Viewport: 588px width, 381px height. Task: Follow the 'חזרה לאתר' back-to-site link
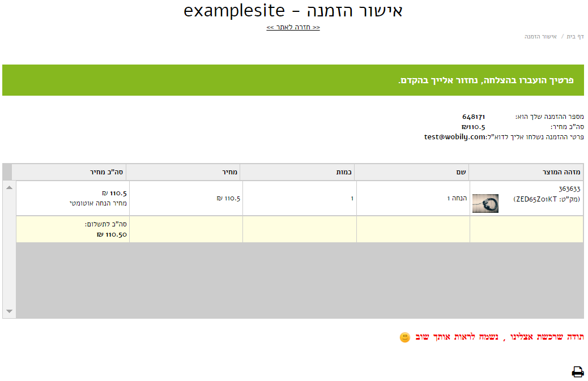click(293, 27)
